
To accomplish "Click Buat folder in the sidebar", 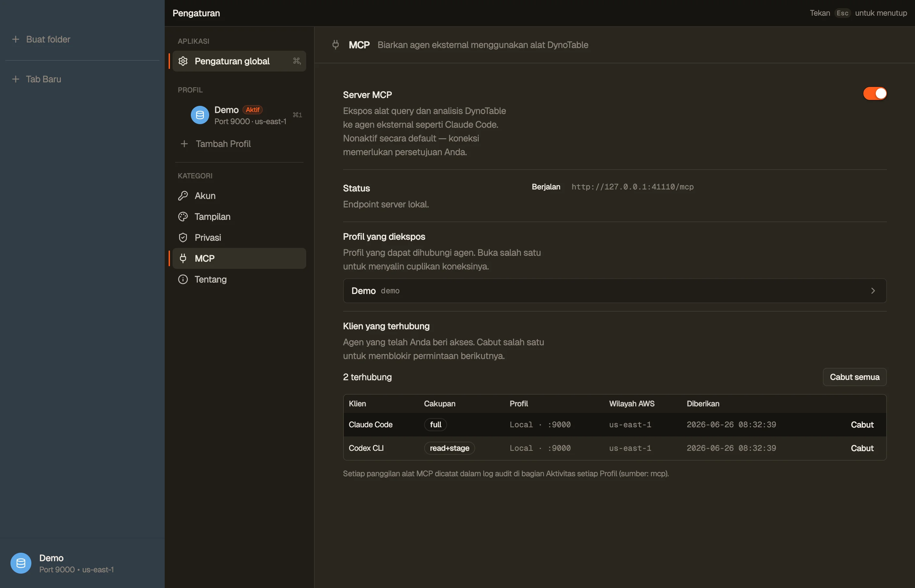I will (x=48, y=39).
